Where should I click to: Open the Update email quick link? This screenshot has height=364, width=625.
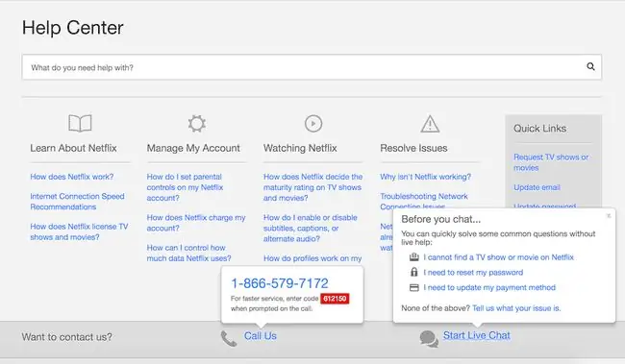[537, 187]
